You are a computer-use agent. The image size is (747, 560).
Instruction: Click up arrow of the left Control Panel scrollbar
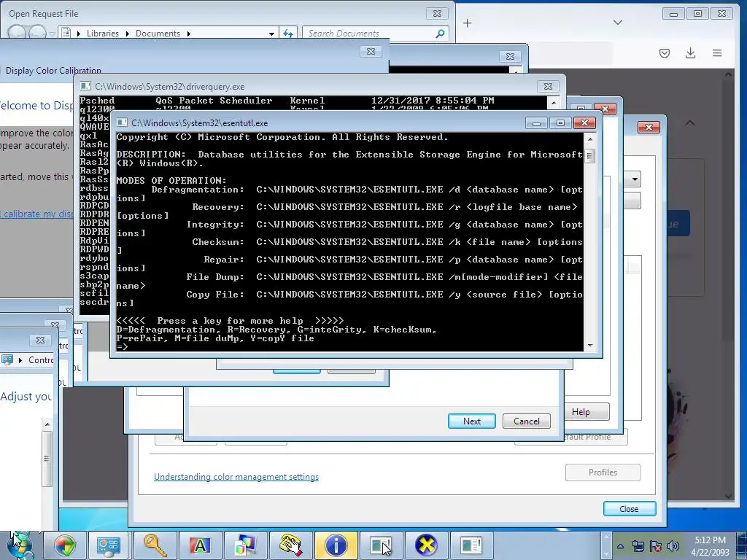pyautogui.click(x=47, y=424)
